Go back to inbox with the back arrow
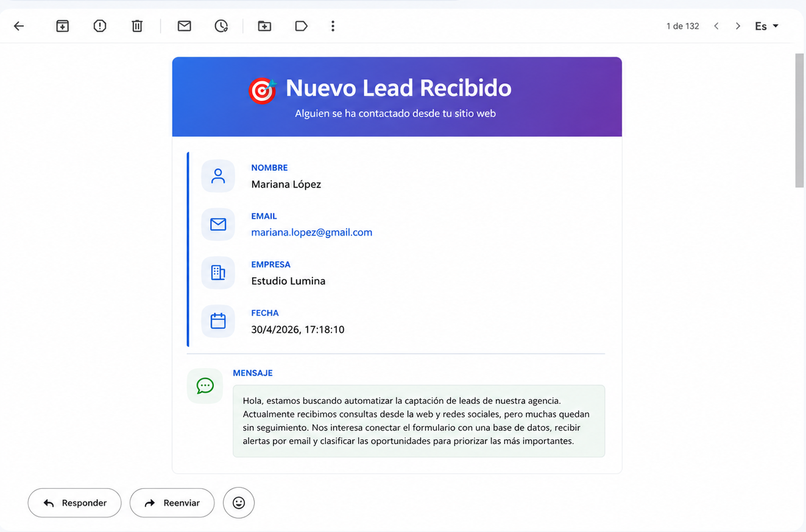Image resolution: width=806 pixels, height=532 pixels. 19,26
